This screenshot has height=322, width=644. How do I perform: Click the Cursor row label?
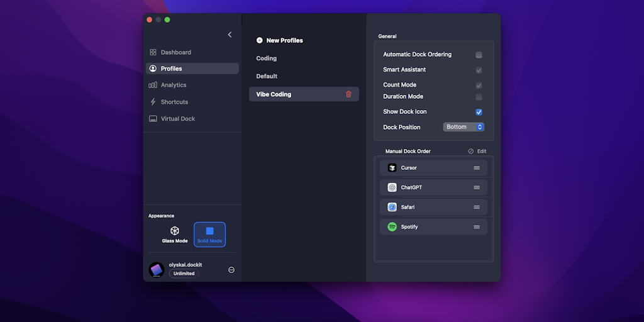409,167
